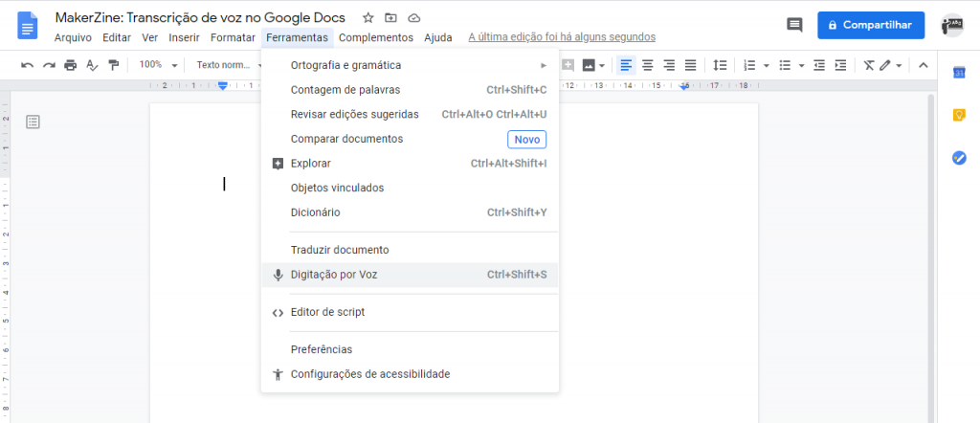Click the clear formatting icon
The width and height of the screenshot is (980, 423).
point(868,65)
